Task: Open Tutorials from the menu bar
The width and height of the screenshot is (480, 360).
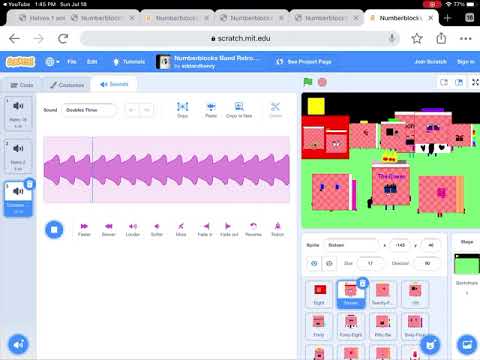Action: pos(129,62)
